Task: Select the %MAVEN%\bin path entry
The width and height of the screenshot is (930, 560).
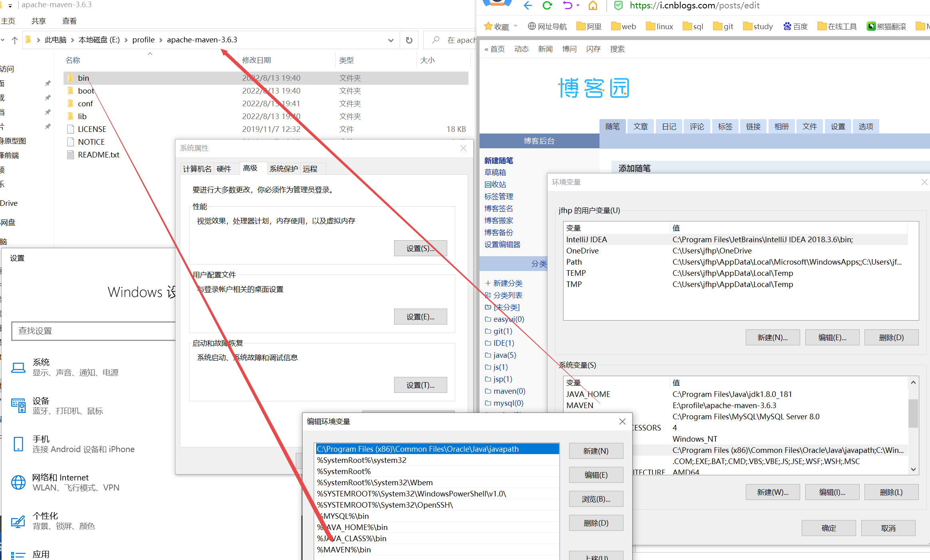Action: click(344, 550)
